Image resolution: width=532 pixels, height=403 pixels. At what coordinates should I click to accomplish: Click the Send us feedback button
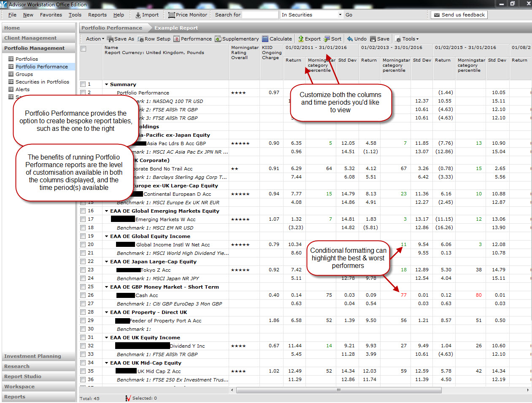click(459, 15)
